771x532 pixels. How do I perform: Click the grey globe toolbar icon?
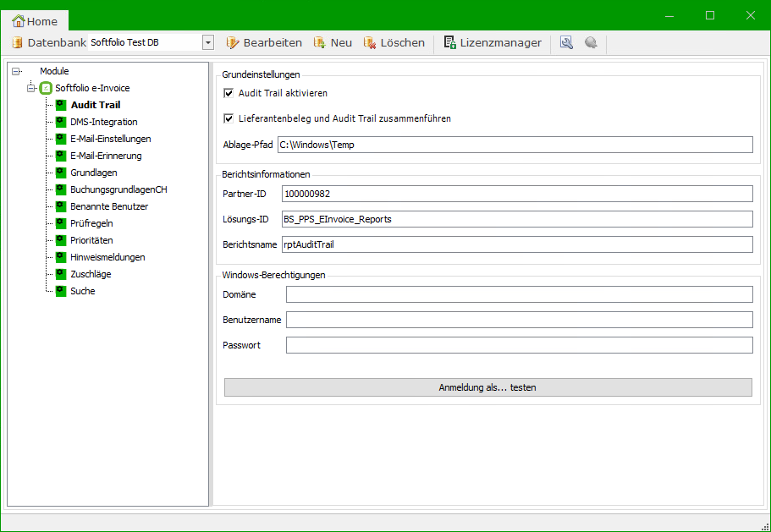591,42
